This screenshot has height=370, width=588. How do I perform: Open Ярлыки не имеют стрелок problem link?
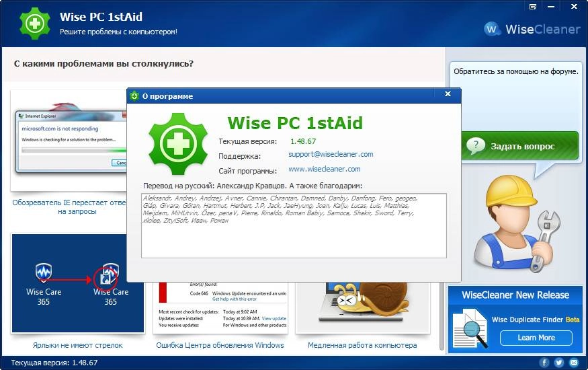click(x=78, y=345)
